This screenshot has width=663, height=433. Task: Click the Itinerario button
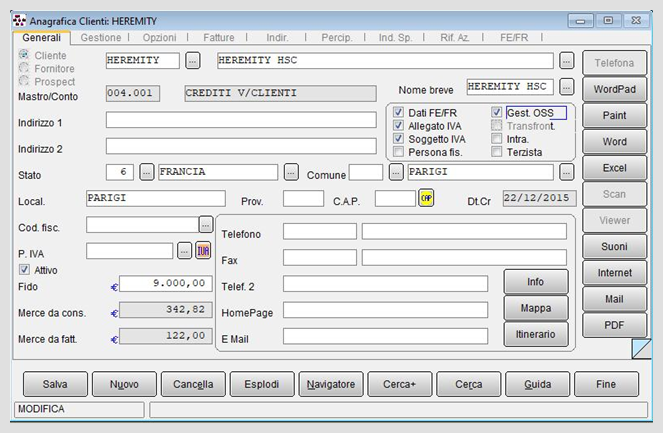click(x=536, y=334)
